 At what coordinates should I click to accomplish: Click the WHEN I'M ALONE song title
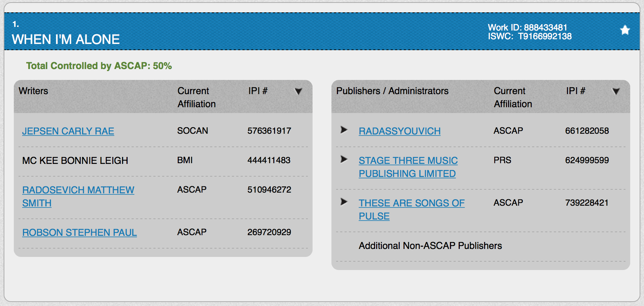tap(66, 39)
